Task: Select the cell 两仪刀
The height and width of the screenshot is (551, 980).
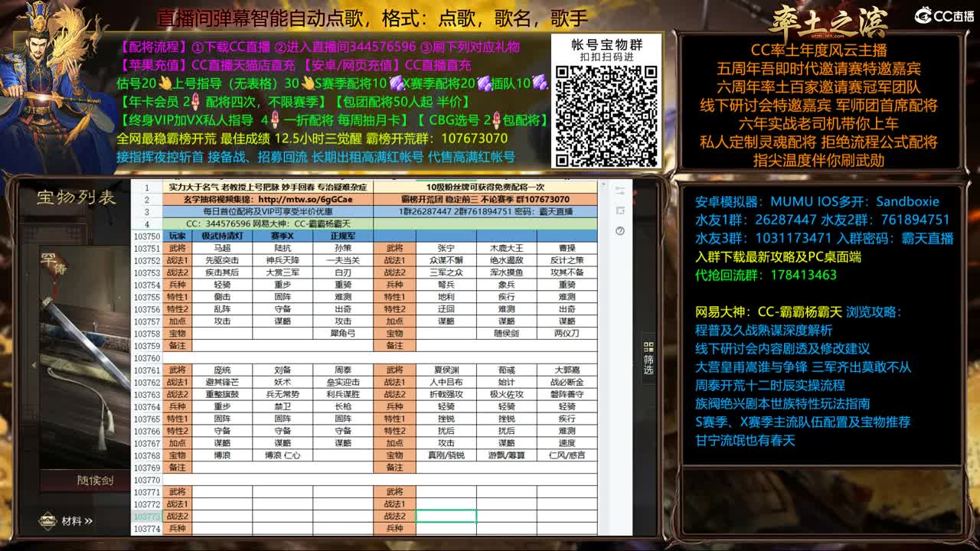Action: pos(567,334)
